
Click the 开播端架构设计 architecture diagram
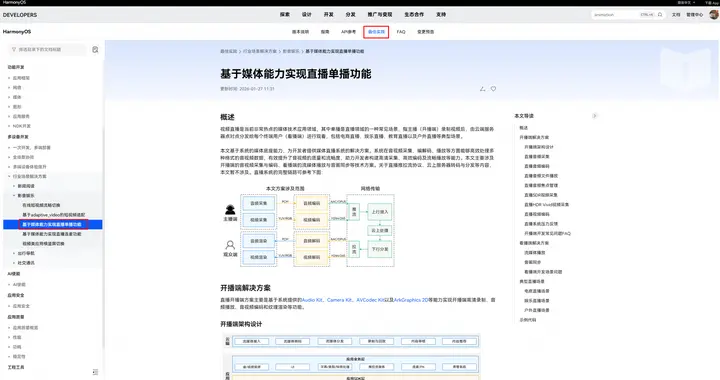coord(351,357)
